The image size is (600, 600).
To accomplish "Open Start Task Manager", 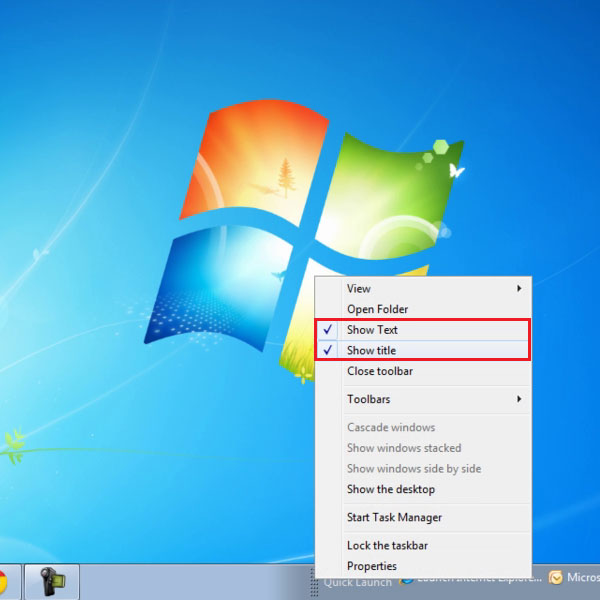I will click(422, 517).
